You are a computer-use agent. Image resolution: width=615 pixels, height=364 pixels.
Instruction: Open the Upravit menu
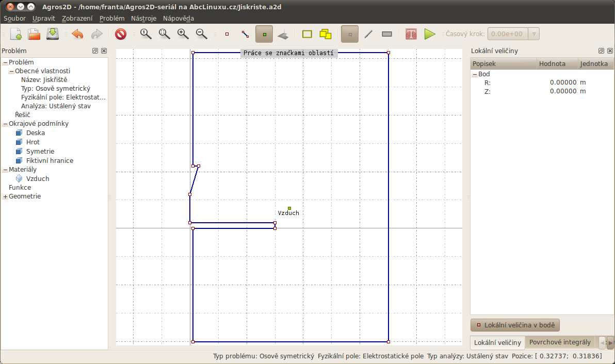[x=43, y=19]
